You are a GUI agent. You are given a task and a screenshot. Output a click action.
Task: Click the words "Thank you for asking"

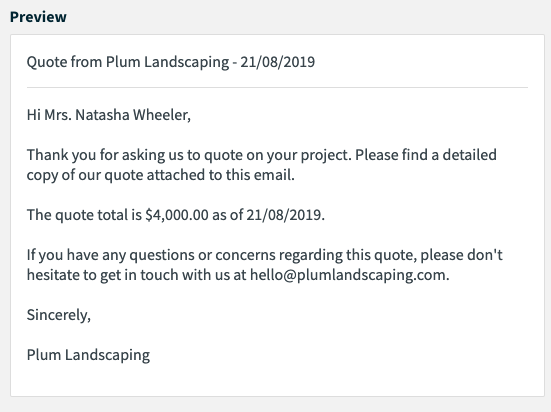(x=96, y=155)
